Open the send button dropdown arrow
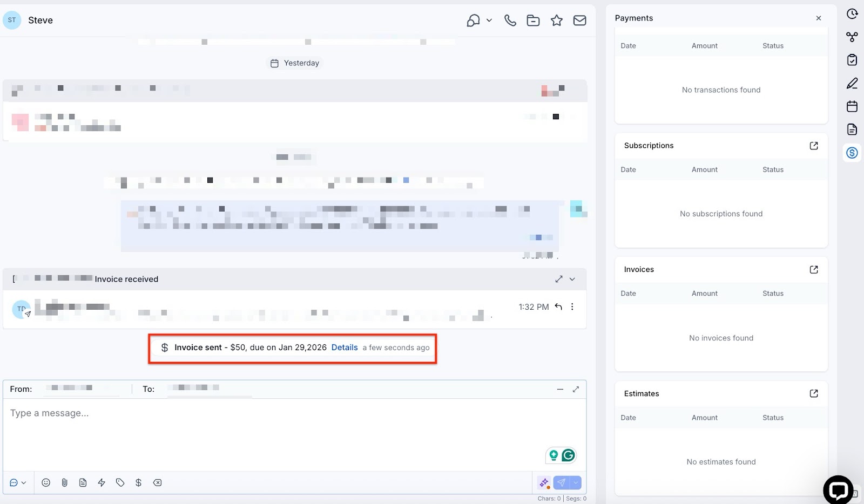 tap(576, 482)
